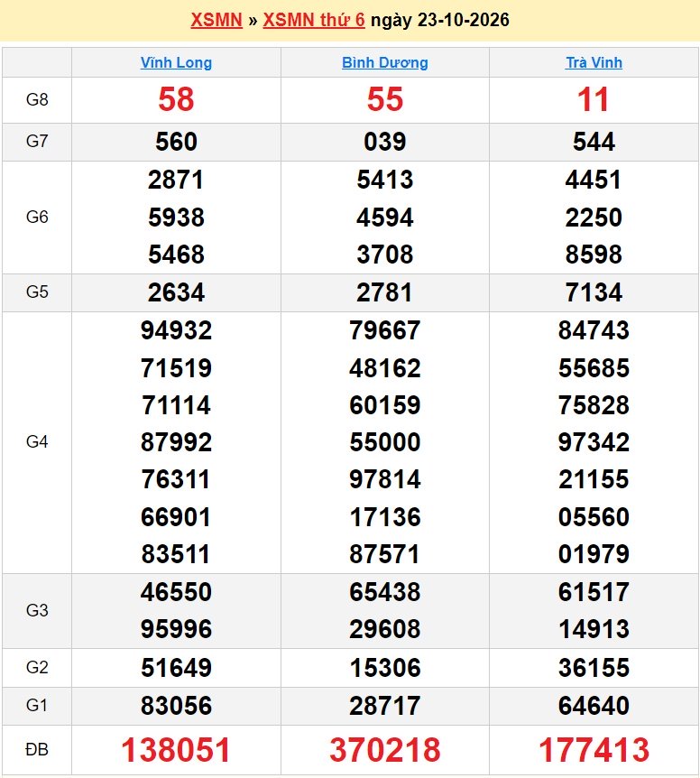The width and height of the screenshot is (700, 778).
Task: Select Bình Dương G2 number 15306
Action: [384, 668]
